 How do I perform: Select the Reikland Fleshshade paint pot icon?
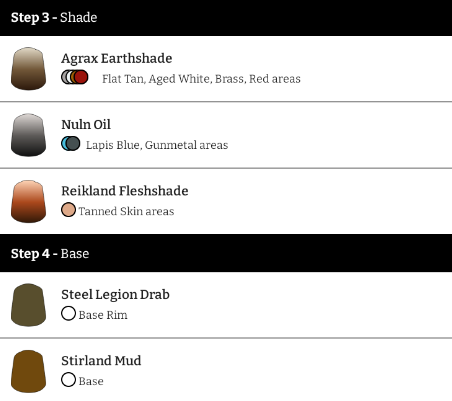[x=28, y=201]
